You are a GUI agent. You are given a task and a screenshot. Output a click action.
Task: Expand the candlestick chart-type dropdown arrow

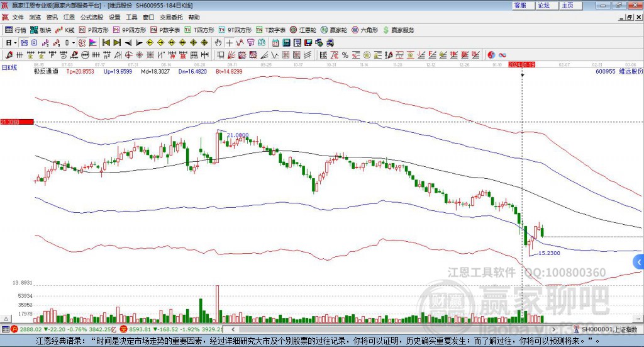(x=74, y=43)
